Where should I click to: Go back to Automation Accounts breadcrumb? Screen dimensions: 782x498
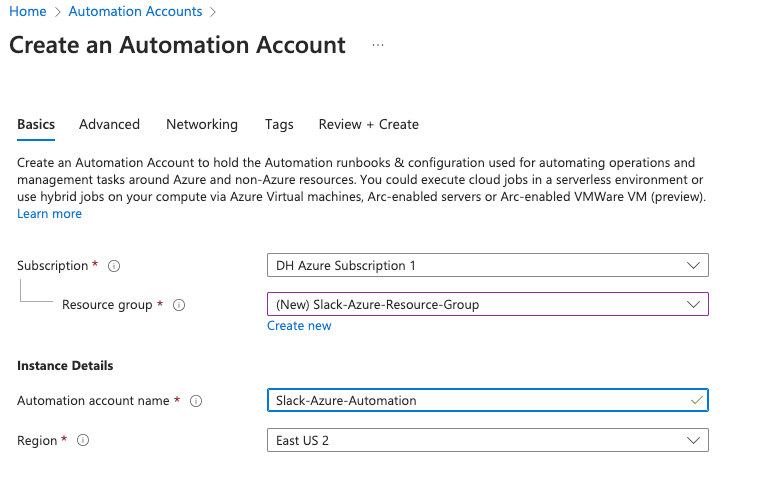pyautogui.click(x=135, y=11)
